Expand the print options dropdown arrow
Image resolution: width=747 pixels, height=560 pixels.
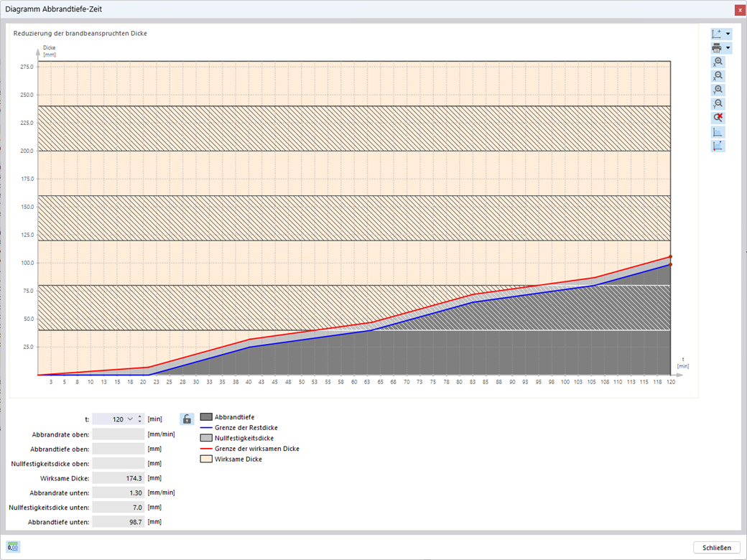click(728, 48)
